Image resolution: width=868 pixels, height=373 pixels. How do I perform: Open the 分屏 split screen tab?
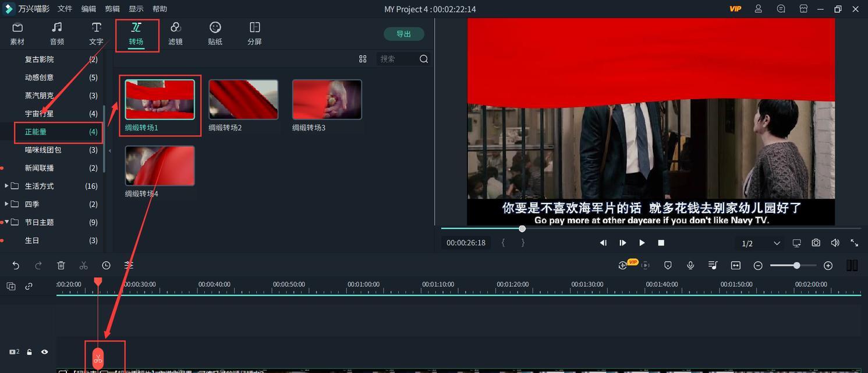pos(254,34)
